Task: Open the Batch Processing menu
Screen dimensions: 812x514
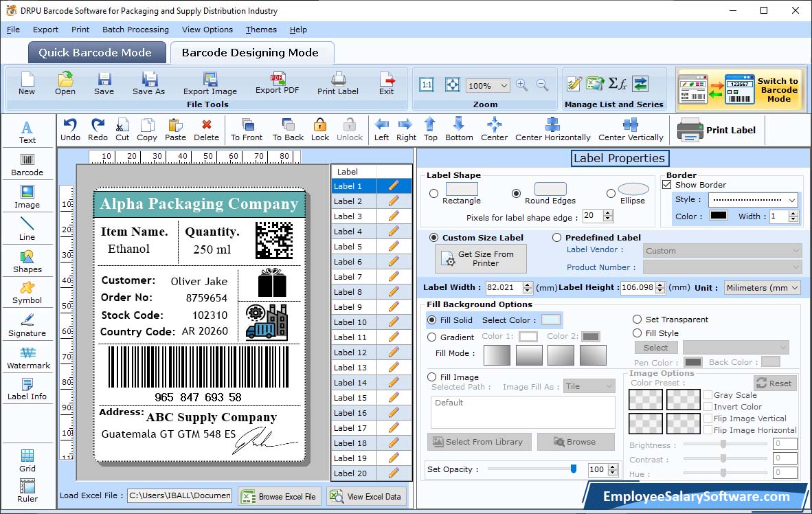Action: pos(135,30)
